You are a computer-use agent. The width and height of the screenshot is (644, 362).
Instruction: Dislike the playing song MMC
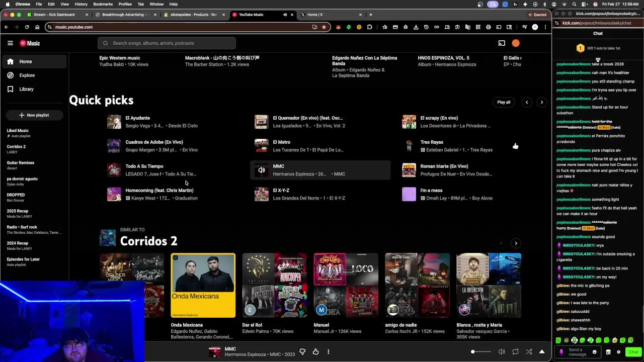(x=302, y=352)
